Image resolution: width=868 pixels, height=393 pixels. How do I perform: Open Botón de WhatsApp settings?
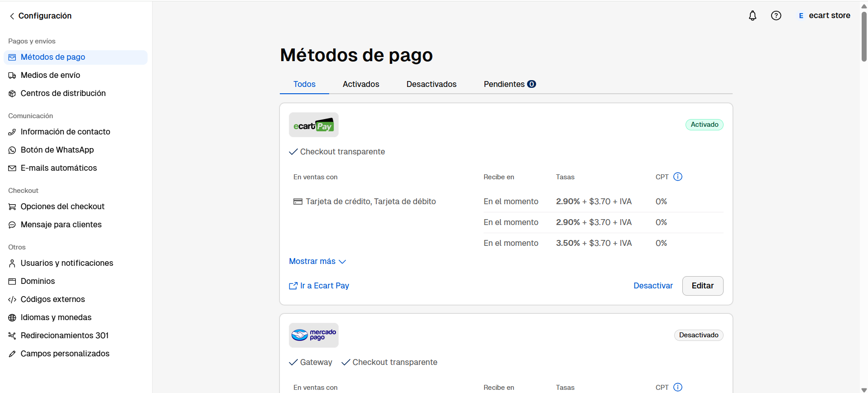click(x=76, y=150)
